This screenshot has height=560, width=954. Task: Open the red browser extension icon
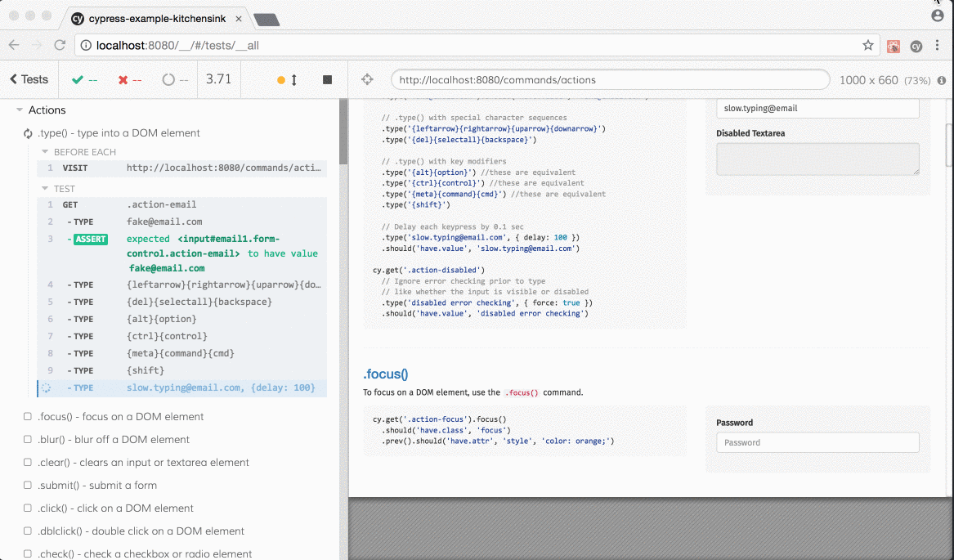[894, 46]
